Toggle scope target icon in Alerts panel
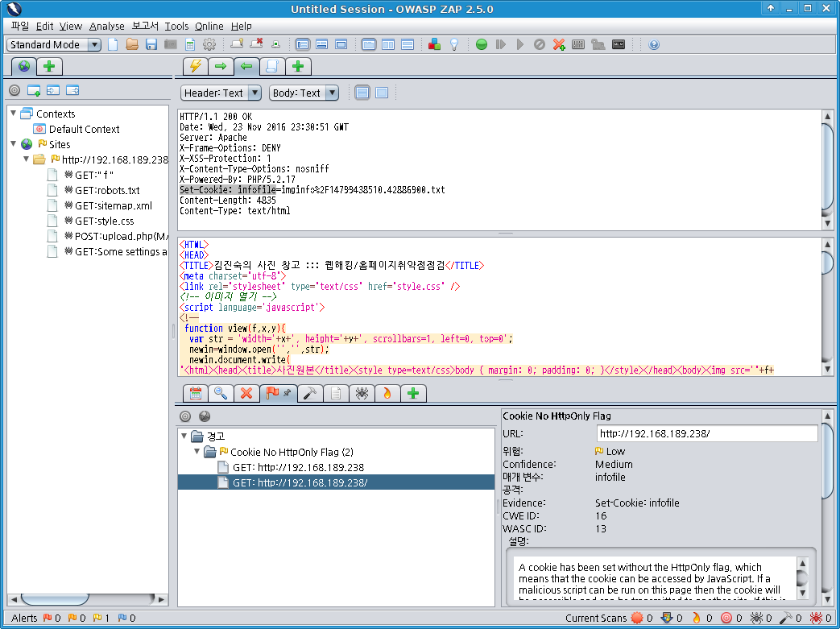The height and width of the screenshot is (629, 840). (x=185, y=416)
